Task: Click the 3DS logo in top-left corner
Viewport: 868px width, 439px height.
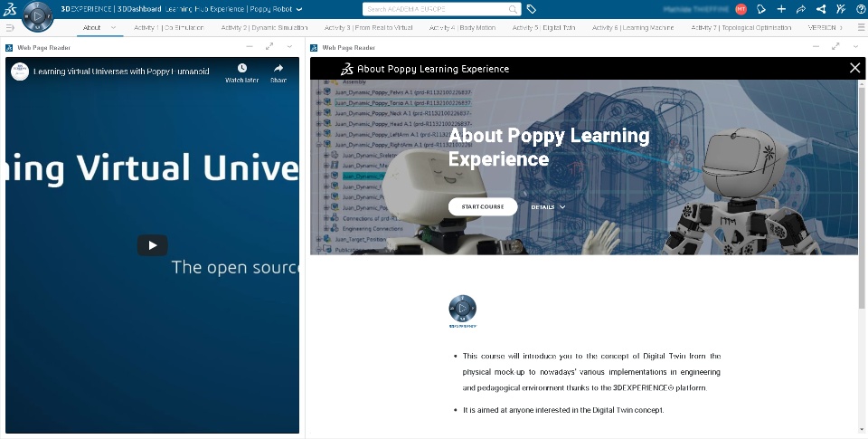Action: point(10,9)
